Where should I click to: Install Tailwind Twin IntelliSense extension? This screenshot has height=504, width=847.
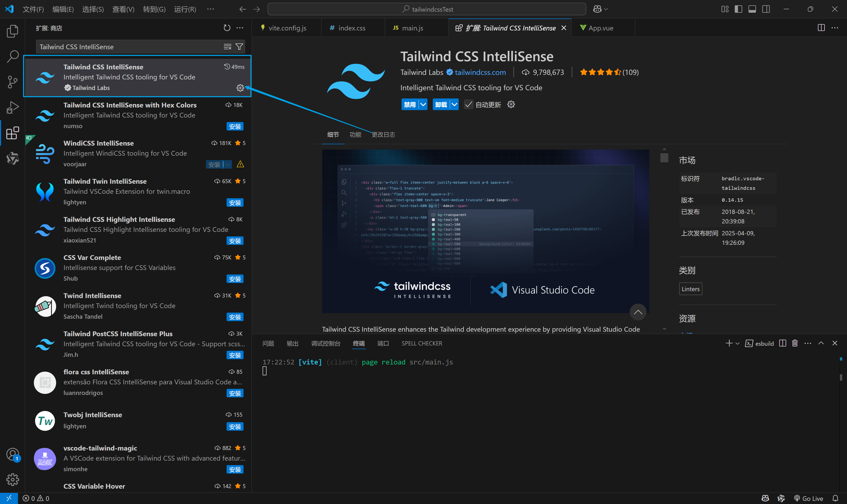(235, 203)
